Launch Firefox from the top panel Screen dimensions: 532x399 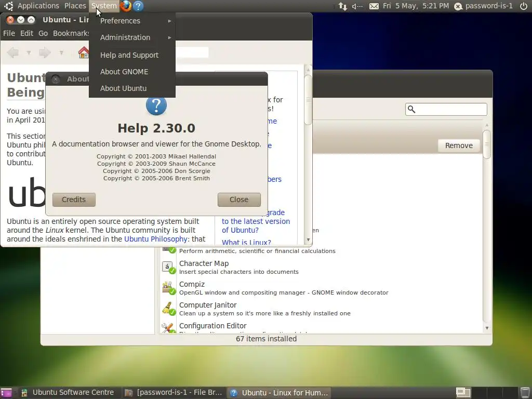click(126, 6)
